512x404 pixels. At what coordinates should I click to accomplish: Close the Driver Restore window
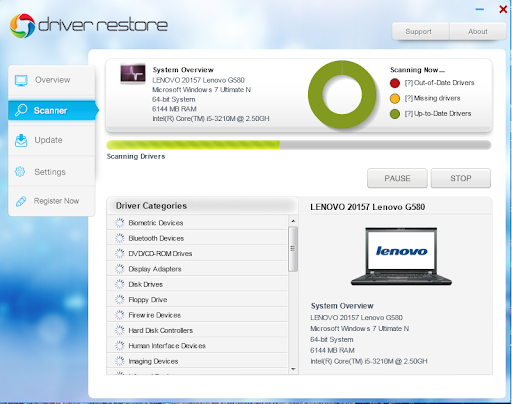click(503, 9)
